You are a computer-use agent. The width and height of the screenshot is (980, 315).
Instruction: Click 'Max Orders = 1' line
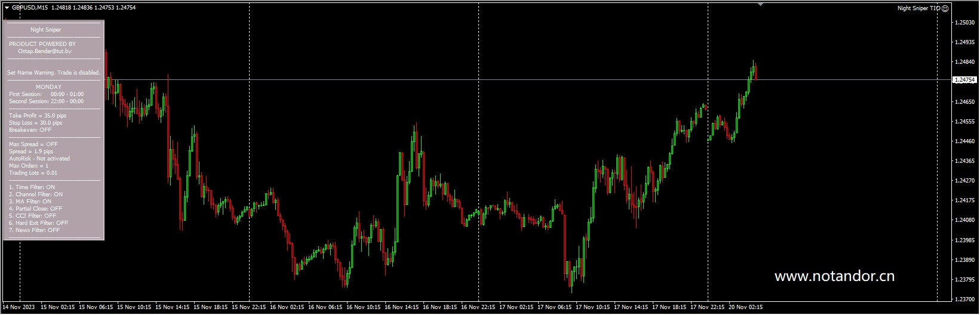(29, 166)
